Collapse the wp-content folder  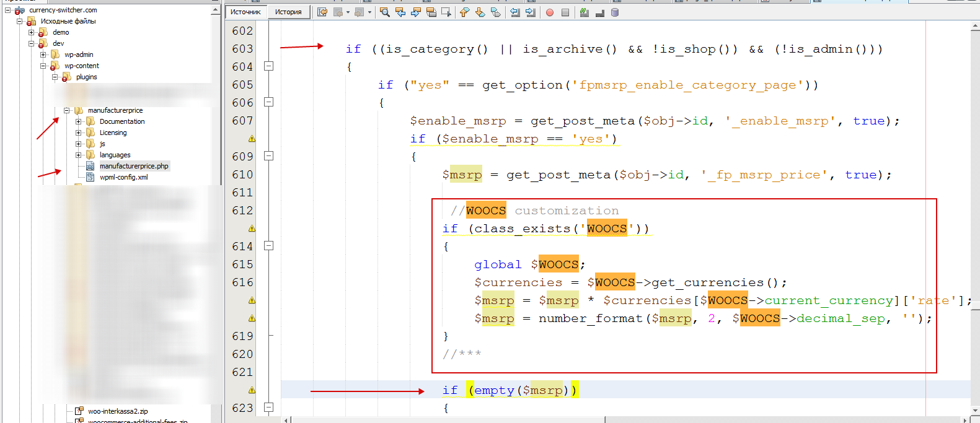[43, 66]
